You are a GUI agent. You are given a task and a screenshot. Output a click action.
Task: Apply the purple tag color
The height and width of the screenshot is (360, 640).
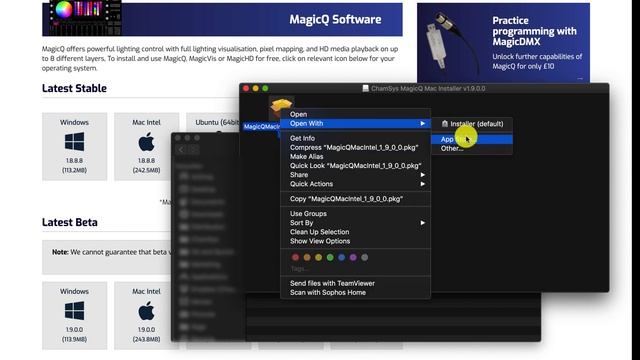coord(353,257)
